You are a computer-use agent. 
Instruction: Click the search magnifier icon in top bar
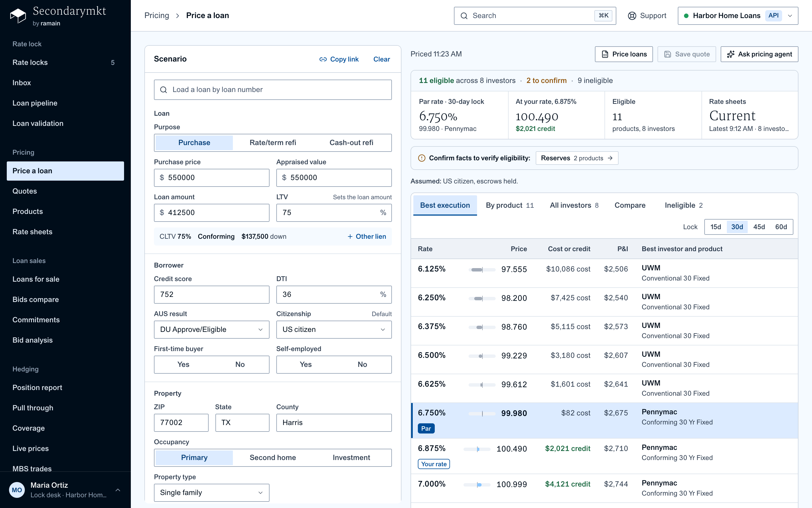[x=464, y=16]
